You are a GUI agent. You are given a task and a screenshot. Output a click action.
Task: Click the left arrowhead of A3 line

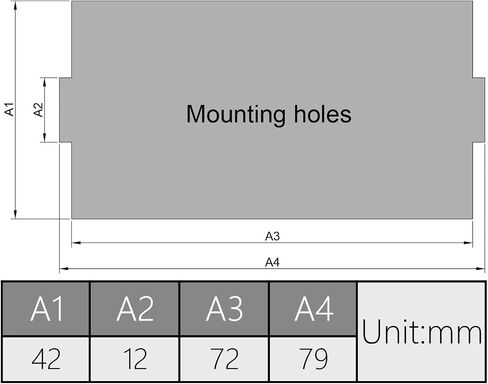point(76,243)
